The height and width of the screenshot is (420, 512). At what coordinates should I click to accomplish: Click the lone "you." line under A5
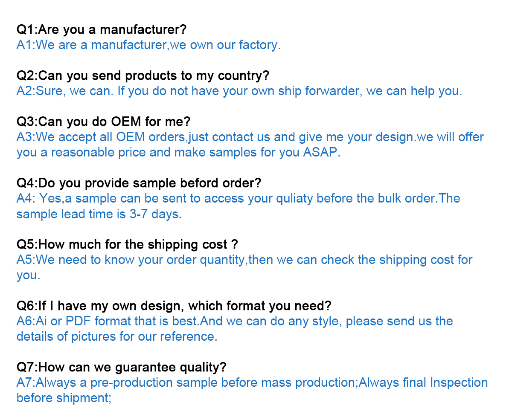coord(28,275)
